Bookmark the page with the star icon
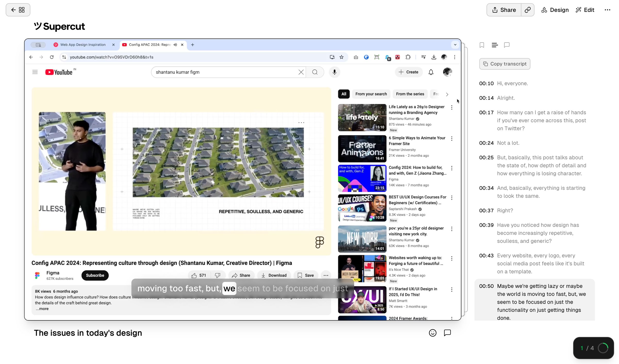This screenshot has width=619, height=364. click(342, 57)
